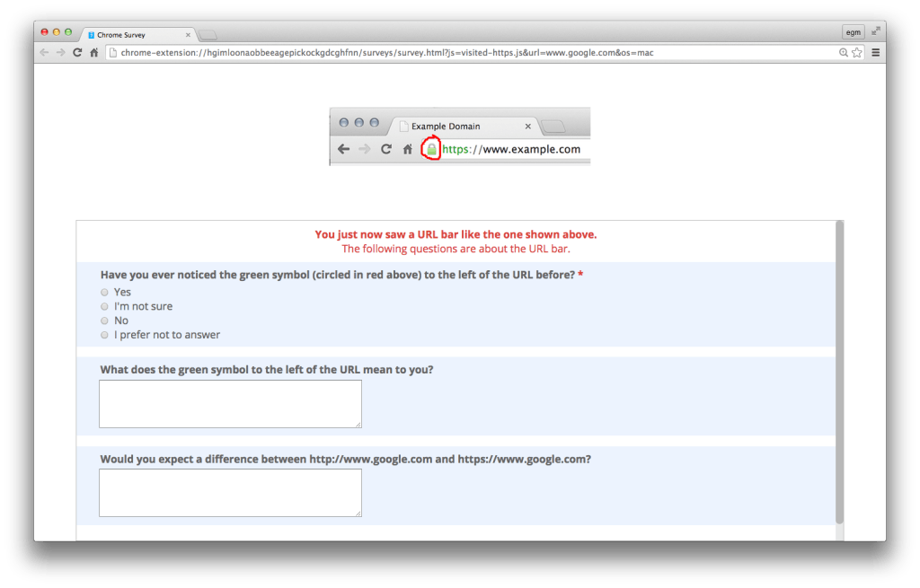This screenshot has width=920, height=588.
Task: Open the Chrome hamburger menu
Action: click(875, 53)
